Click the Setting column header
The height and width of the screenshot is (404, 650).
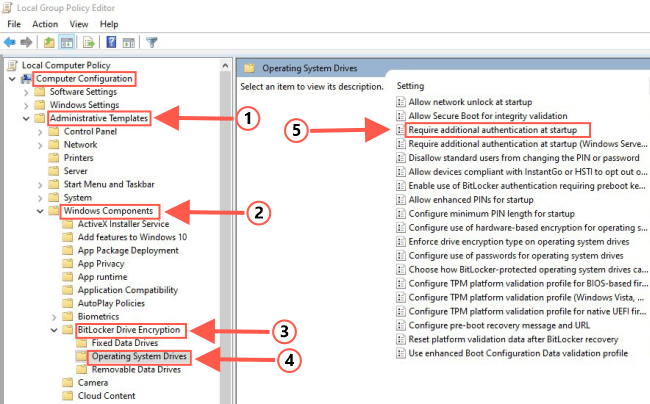(x=412, y=86)
